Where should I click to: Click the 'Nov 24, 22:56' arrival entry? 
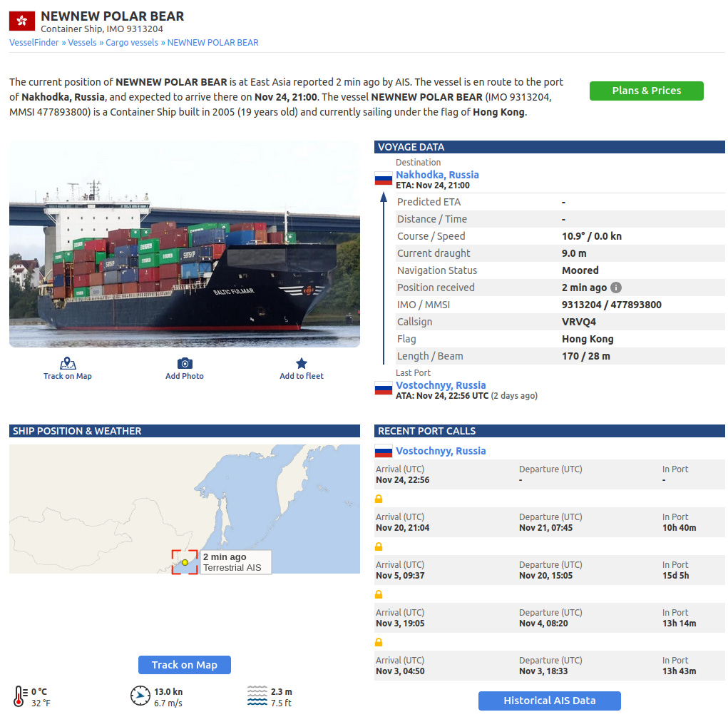click(x=403, y=480)
